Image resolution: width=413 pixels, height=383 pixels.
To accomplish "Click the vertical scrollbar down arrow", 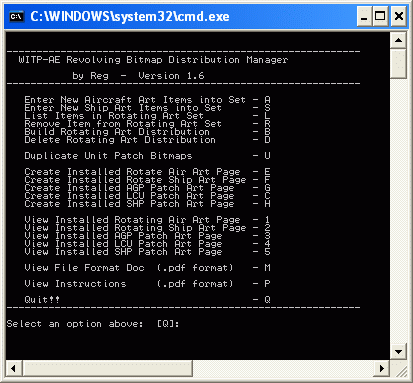I will click(398, 352).
